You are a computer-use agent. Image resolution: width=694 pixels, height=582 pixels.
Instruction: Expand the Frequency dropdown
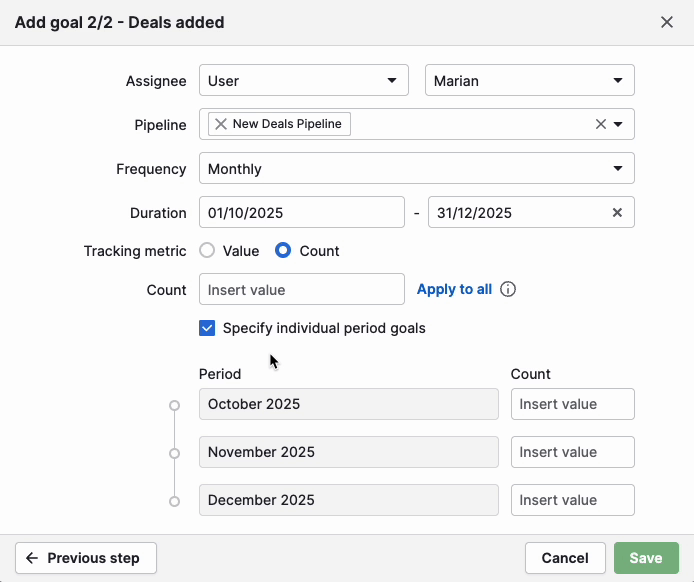click(416, 169)
